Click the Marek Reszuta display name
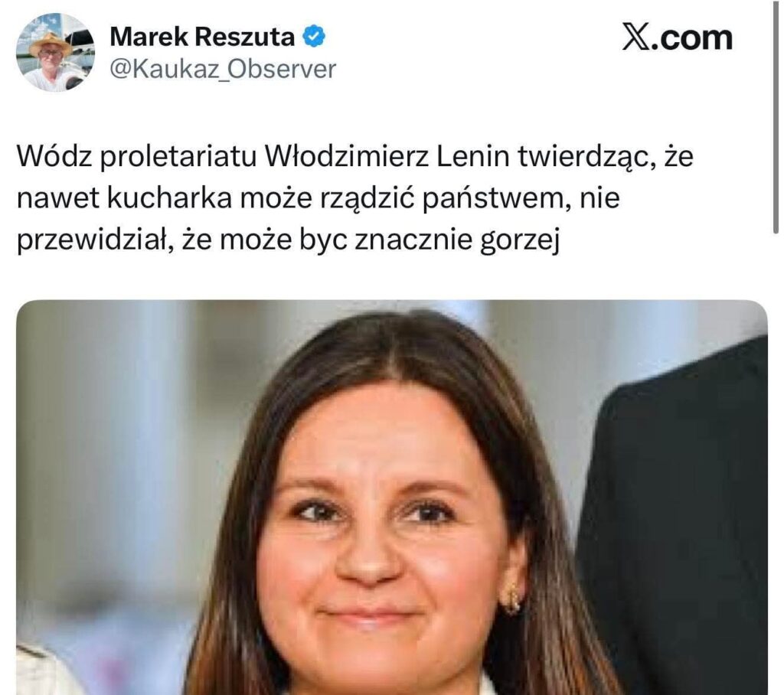 point(202,37)
